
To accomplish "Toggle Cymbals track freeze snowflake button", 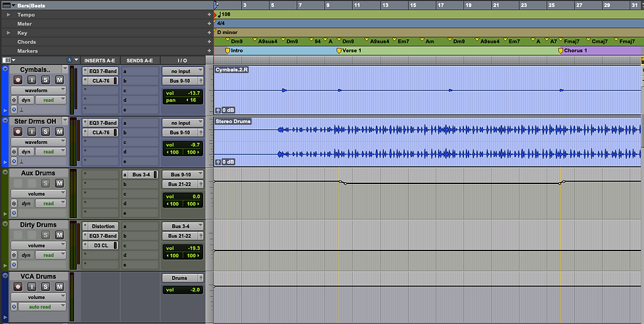I will click(x=14, y=100).
